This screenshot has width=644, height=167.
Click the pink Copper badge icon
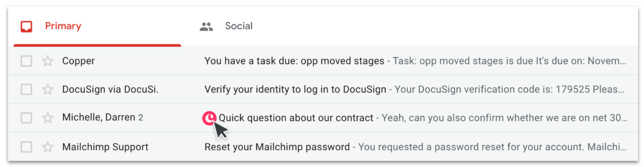(x=209, y=118)
